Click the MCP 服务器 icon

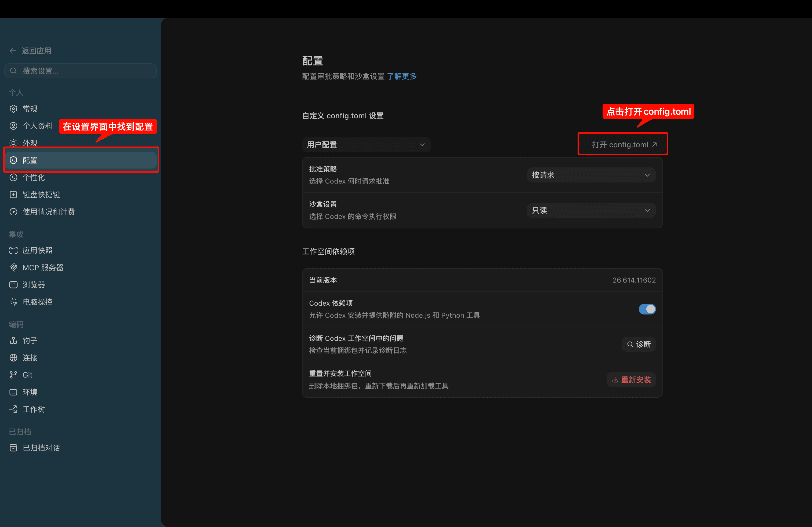point(13,268)
